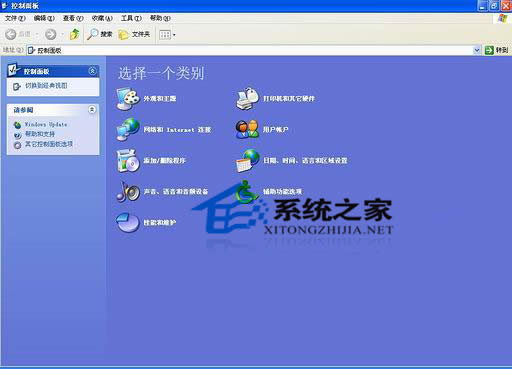Click the Switch to Classic View link
This screenshot has width=512, height=369.
click(x=46, y=86)
